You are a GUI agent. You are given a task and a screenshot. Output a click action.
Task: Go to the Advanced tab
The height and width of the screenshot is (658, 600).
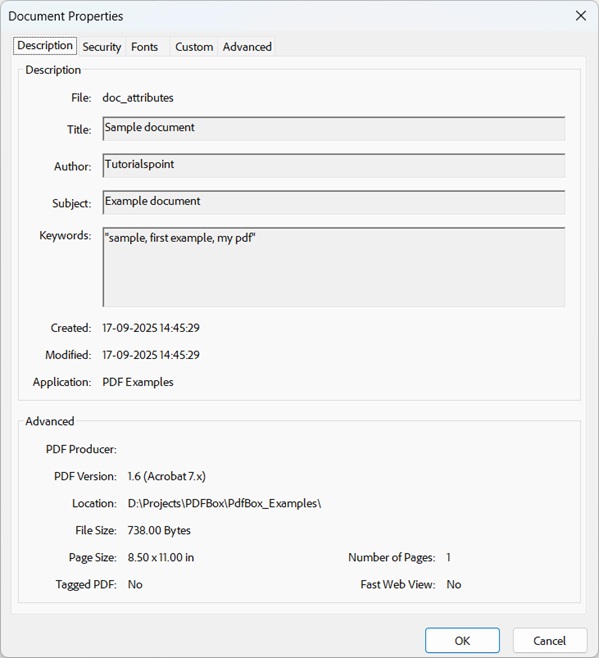point(247,47)
